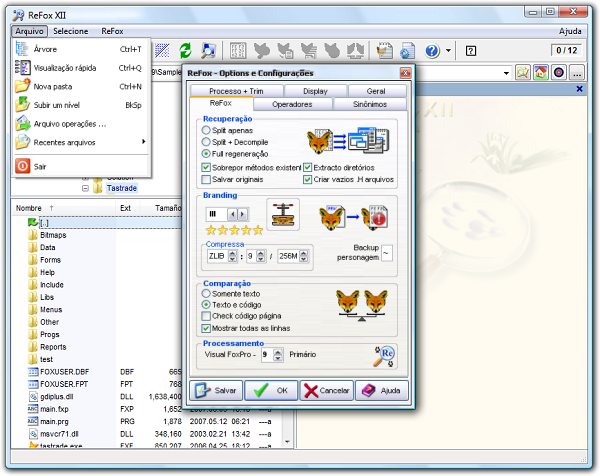Select the Split apenas radio button
Screen dimensions: 600x476
click(206, 130)
